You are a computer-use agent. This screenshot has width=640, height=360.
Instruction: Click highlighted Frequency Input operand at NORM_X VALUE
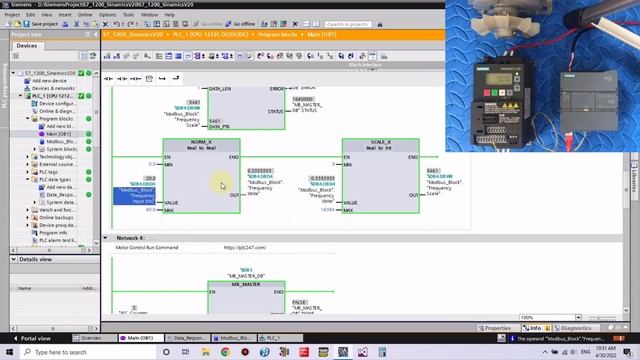pos(134,196)
